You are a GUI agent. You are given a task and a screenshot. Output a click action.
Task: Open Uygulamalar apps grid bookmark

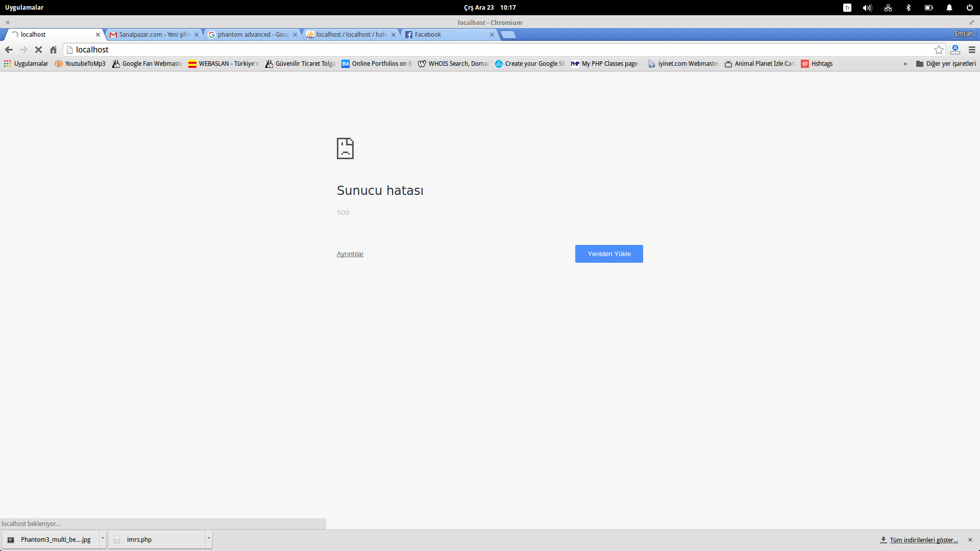pos(26,64)
